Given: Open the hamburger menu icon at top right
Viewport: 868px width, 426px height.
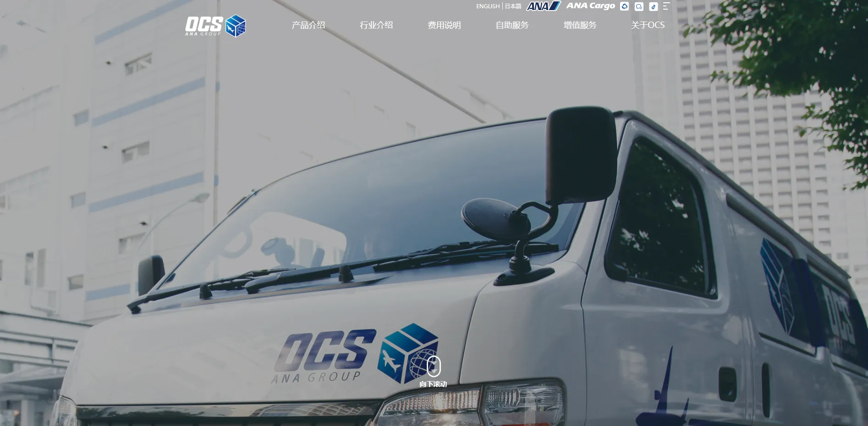Looking at the screenshot, I should click(x=666, y=6).
